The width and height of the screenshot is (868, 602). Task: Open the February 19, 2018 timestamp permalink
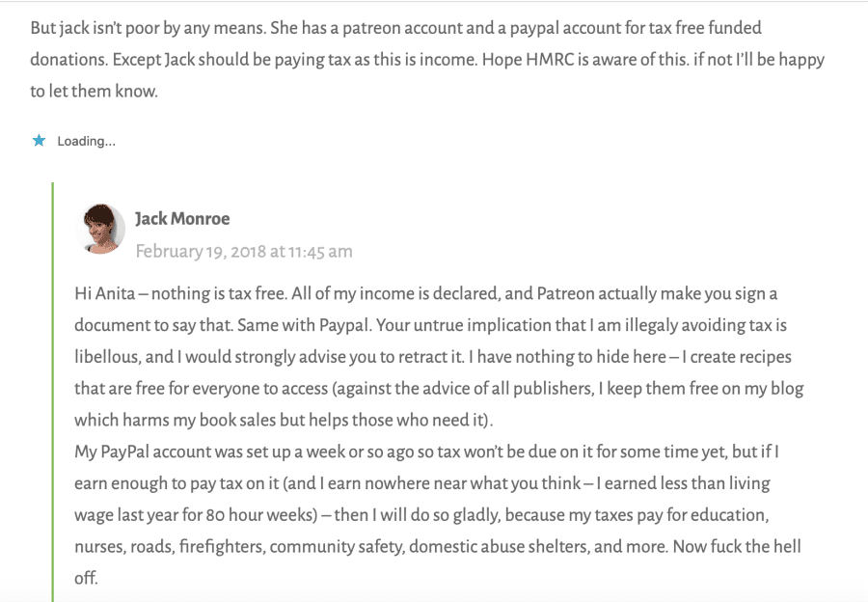click(244, 252)
